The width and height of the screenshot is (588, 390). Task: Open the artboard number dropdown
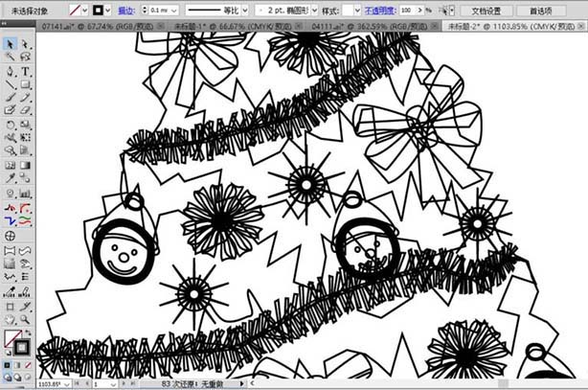click(x=113, y=384)
